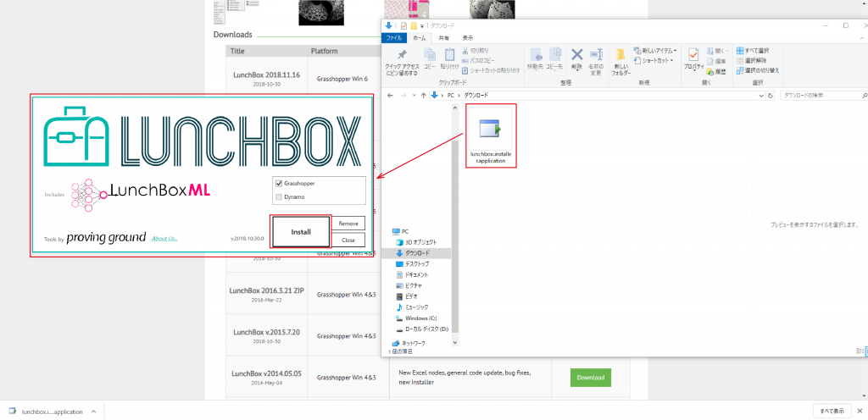The width and height of the screenshot is (868, 420).
Task: Switch to the View (表示) ribbon tab
Action: pyautogui.click(x=468, y=38)
